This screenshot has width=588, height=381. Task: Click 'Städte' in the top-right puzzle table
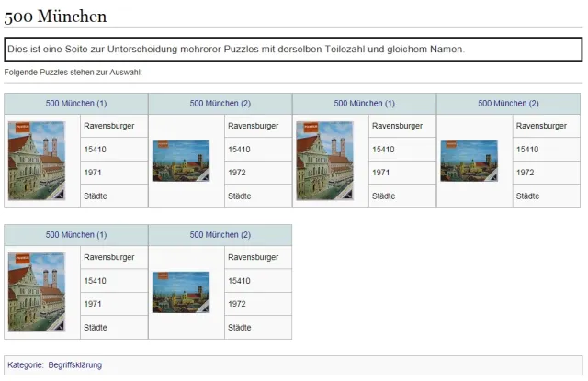coord(527,196)
